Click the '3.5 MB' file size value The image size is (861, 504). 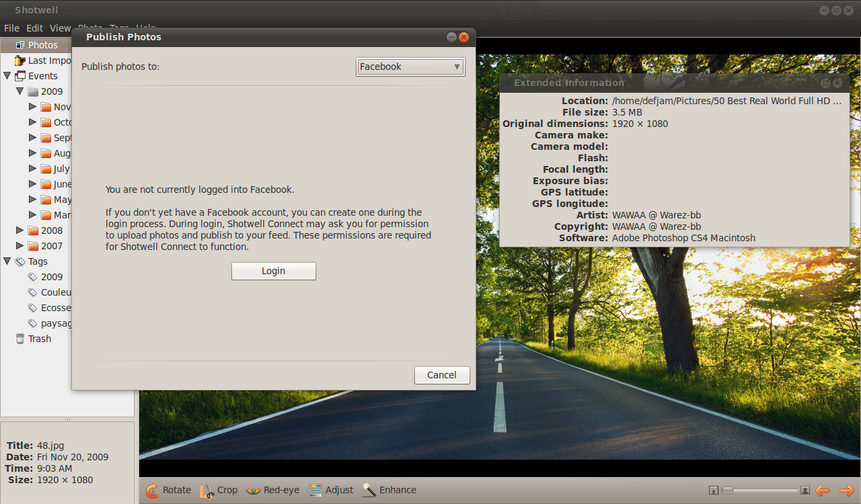[627, 112]
